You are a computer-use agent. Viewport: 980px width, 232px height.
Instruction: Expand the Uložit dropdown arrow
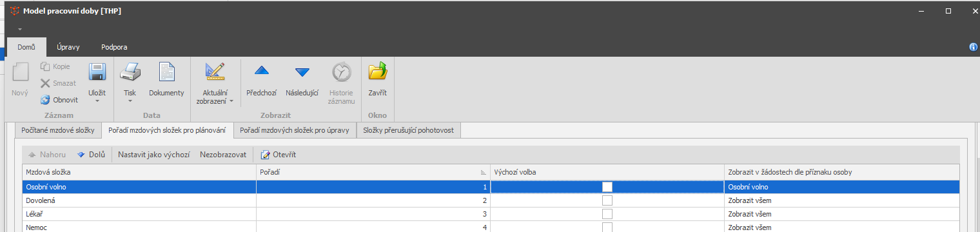coord(97,101)
